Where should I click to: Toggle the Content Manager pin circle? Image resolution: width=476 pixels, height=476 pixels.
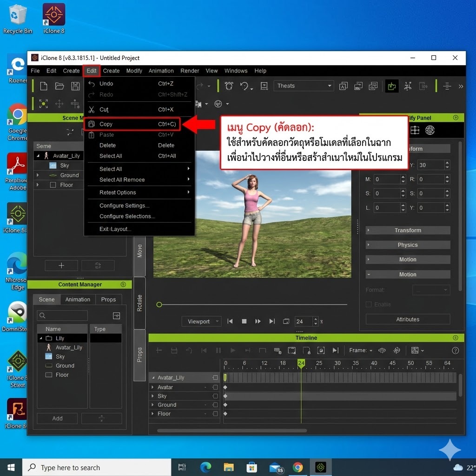pos(123,284)
